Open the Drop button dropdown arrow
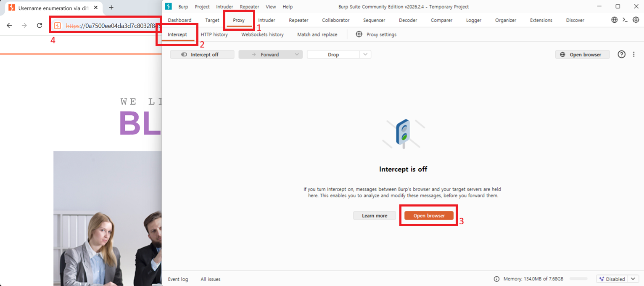Image resolution: width=644 pixels, height=286 pixels. 365,54
